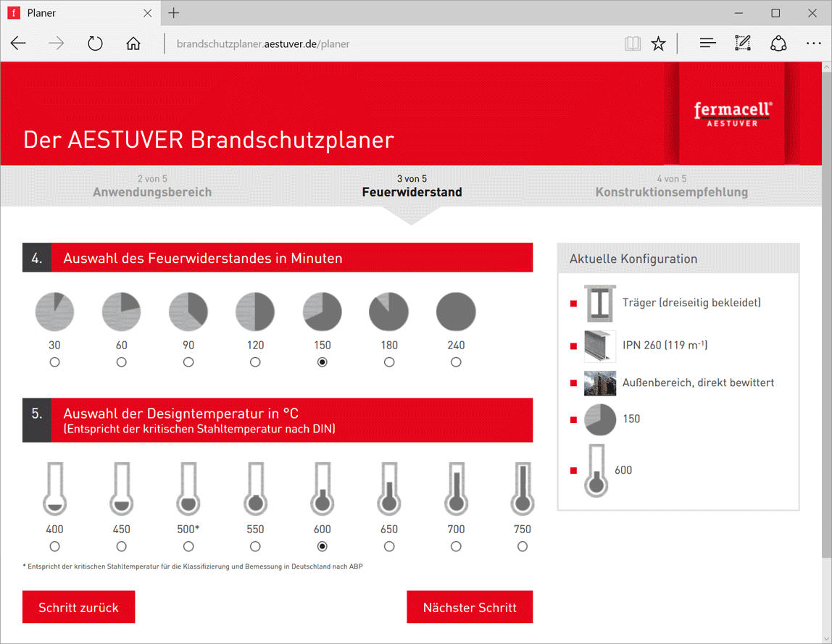Click the 60 minutes pie chart icon
This screenshot has width=832, height=644.
tap(122, 311)
